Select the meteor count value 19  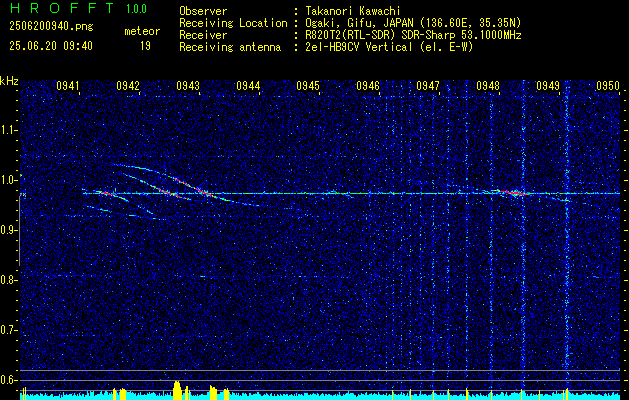click(145, 46)
